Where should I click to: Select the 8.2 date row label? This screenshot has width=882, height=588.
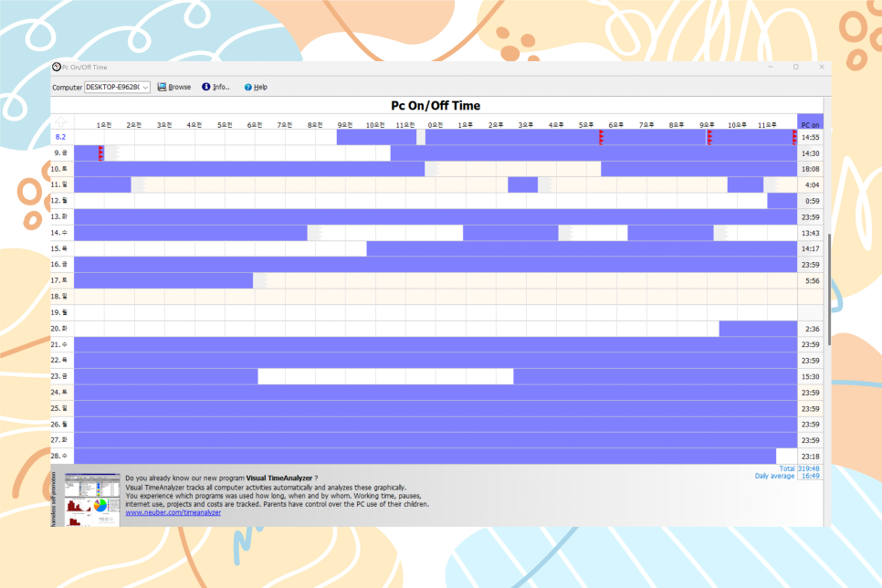tap(61, 137)
